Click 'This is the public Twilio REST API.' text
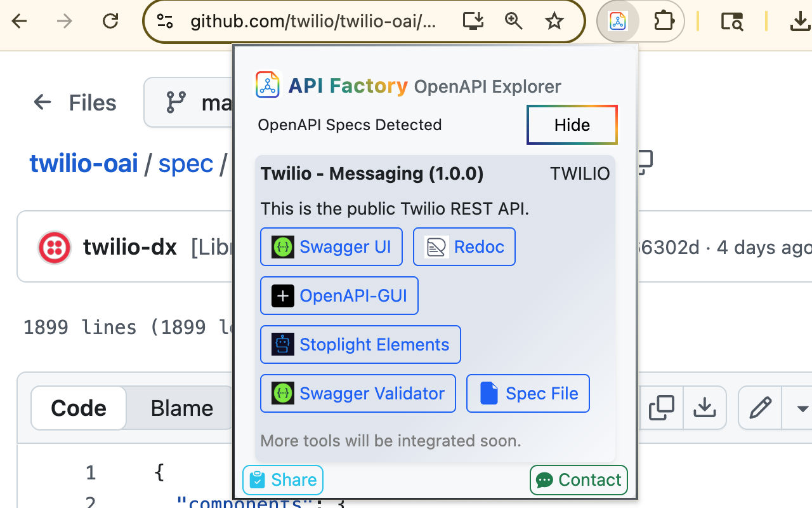Screen dimensions: 812x508 point(395,208)
